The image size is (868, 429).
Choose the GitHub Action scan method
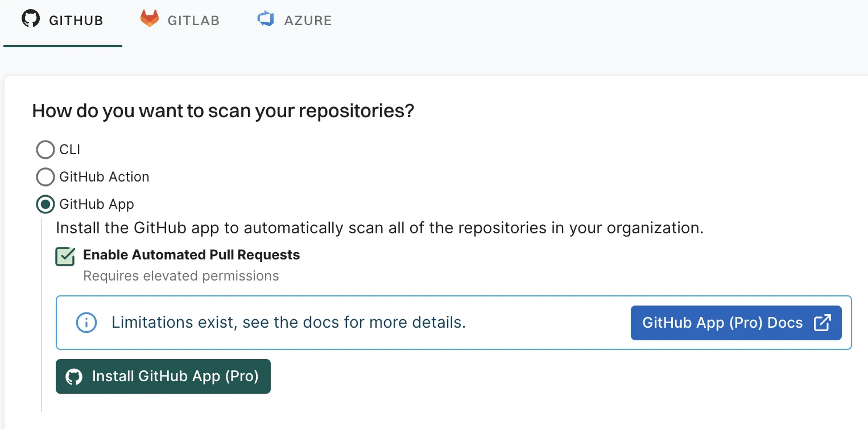tap(46, 177)
